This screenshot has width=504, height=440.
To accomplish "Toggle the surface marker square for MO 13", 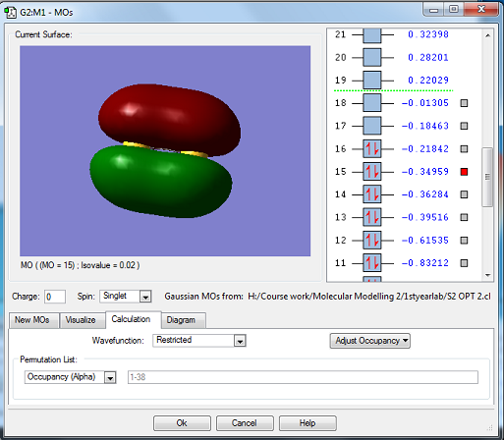I will click(x=464, y=217).
